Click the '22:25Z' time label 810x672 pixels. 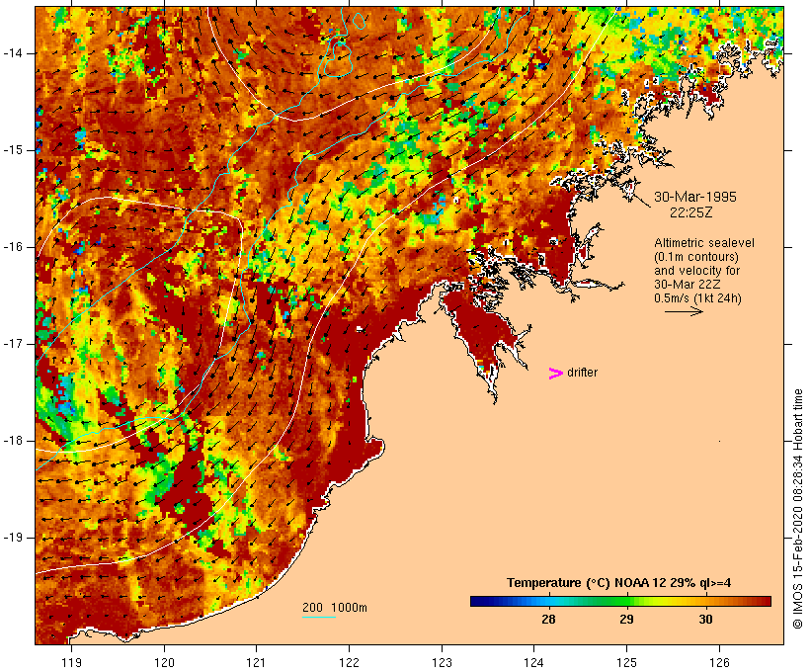point(691,212)
